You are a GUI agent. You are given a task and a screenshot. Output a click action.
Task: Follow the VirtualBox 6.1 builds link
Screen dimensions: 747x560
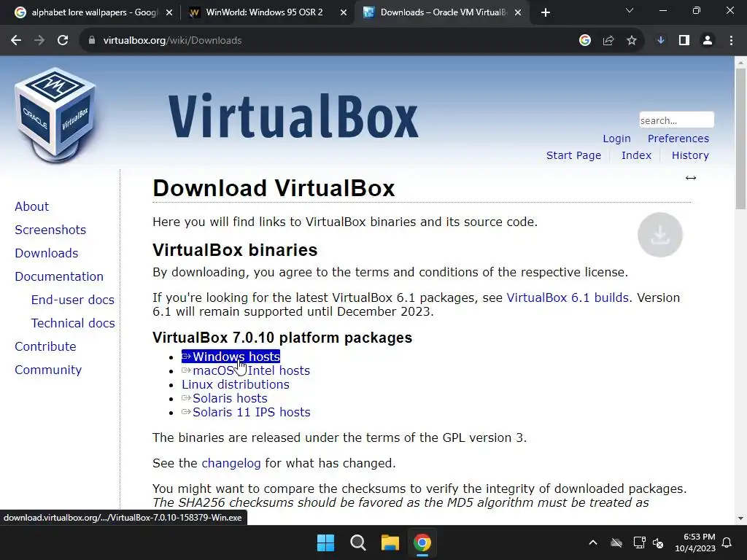[x=568, y=297]
